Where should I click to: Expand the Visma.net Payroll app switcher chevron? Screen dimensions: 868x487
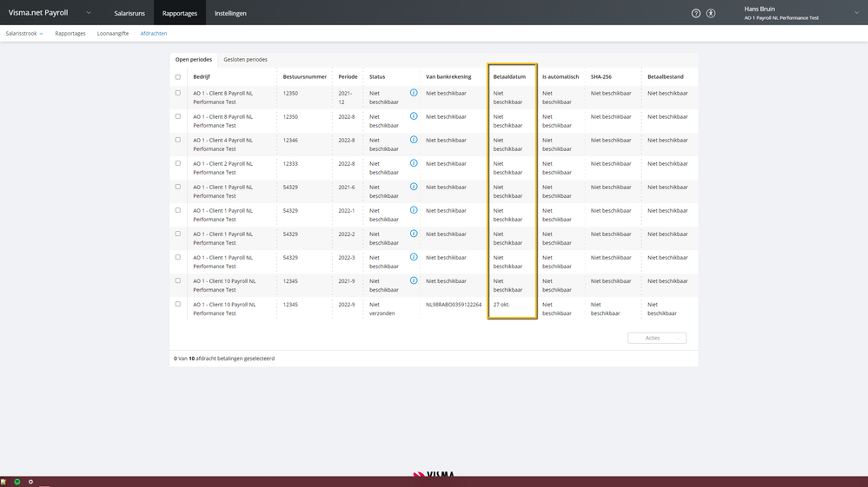coord(89,13)
